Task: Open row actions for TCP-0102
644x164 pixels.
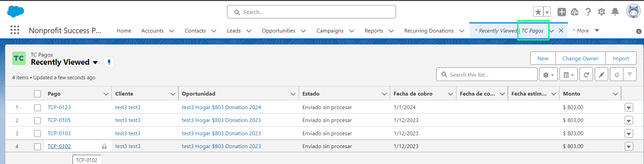Action: click(x=629, y=147)
